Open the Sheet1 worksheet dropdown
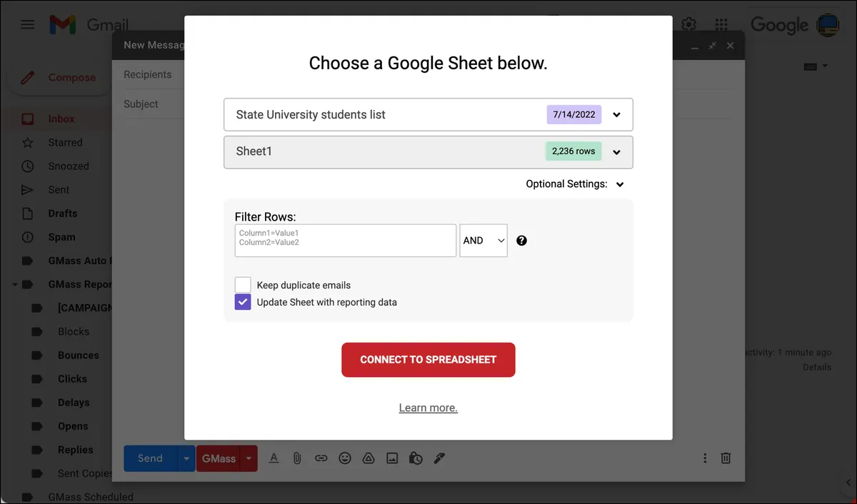The image size is (857, 504). pos(428,151)
